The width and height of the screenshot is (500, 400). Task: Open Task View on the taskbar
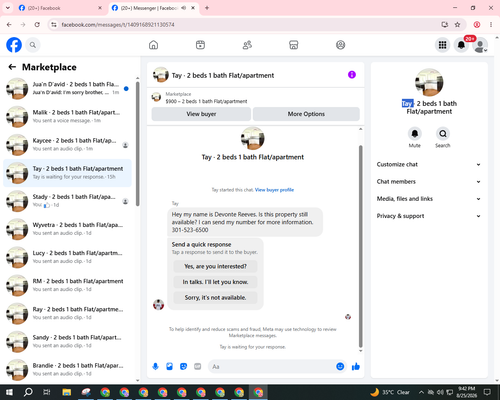click(47, 392)
